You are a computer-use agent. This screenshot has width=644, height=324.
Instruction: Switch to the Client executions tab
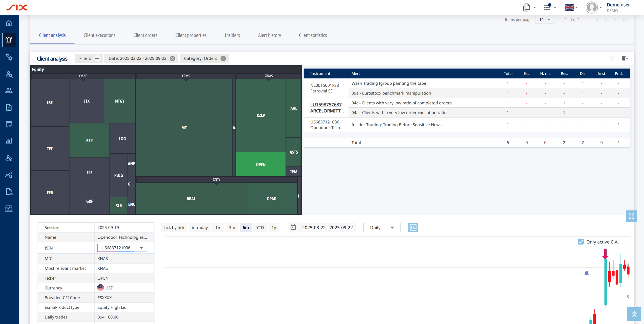pyautogui.click(x=99, y=35)
